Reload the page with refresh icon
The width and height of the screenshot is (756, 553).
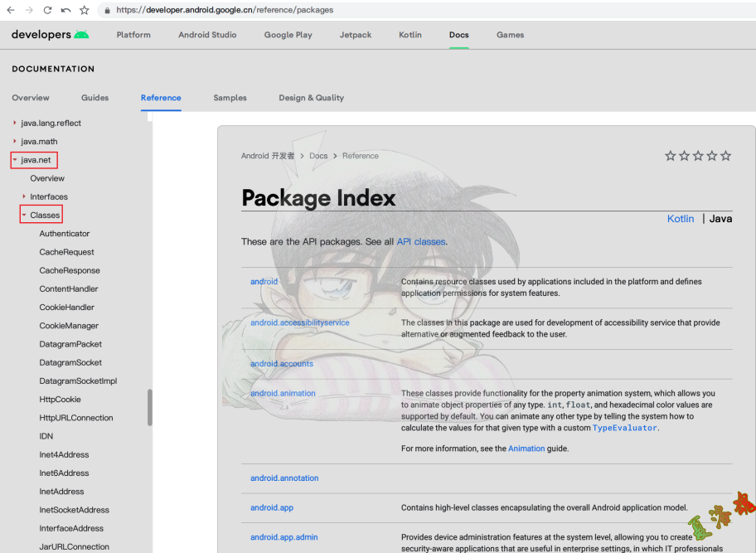click(47, 11)
